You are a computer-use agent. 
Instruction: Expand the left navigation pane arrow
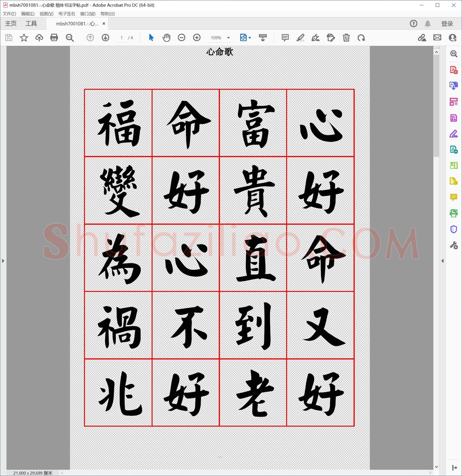tap(3, 261)
